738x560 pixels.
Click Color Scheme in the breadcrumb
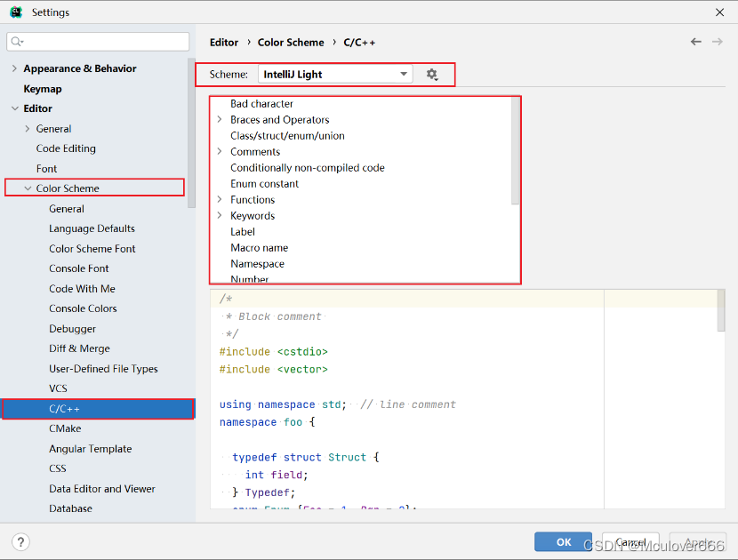[x=291, y=43]
